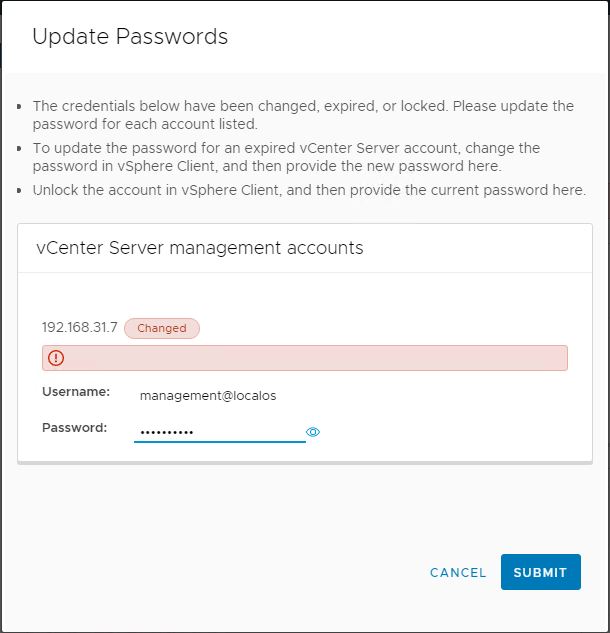Click the instruction about changed, expired, or locked credentials
This screenshot has width=610, height=633.
(x=303, y=115)
